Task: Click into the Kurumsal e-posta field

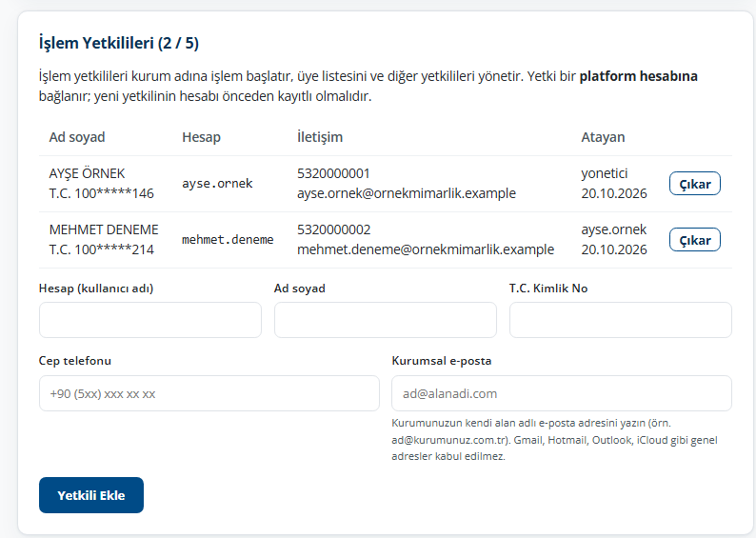Action: click(562, 393)
